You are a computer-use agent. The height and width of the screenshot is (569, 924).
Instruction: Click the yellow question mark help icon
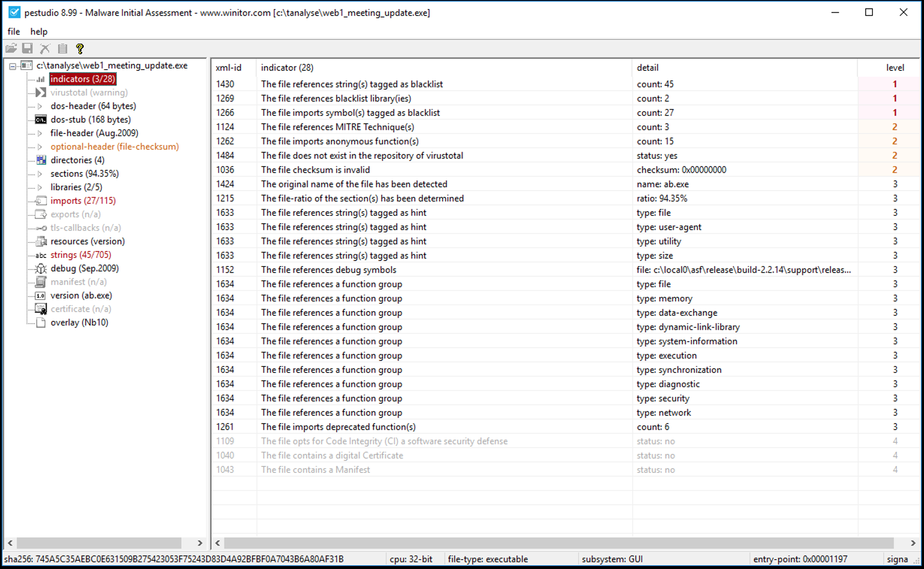tap(80, 48)
